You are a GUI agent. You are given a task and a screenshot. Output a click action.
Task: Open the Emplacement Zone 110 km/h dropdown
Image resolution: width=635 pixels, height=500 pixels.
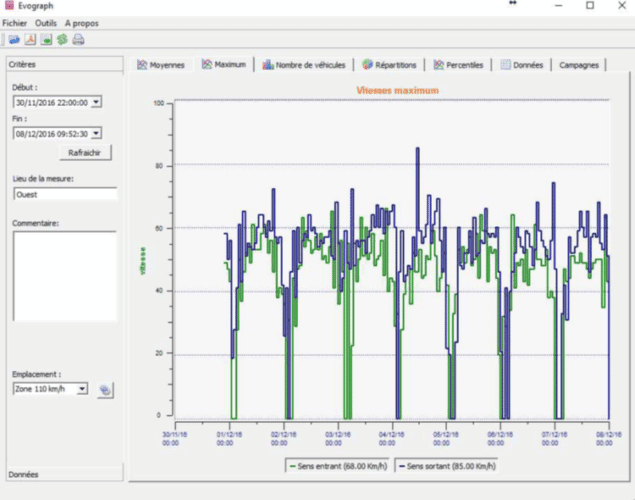[x=82, y=389]
